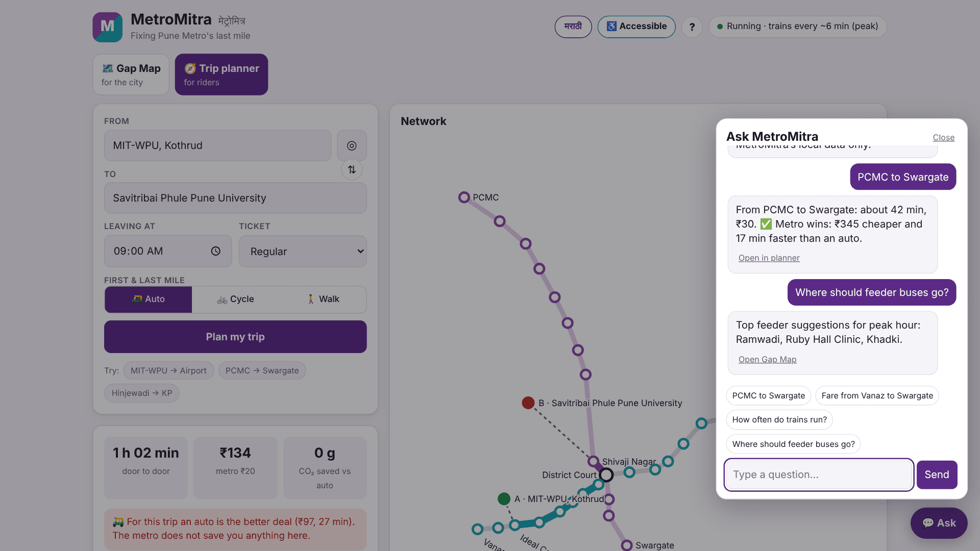Pick 'PCMC to Swargate' suggestion chip
The image size is (980, 551).
pyautogui.click(x=768, y=396)
